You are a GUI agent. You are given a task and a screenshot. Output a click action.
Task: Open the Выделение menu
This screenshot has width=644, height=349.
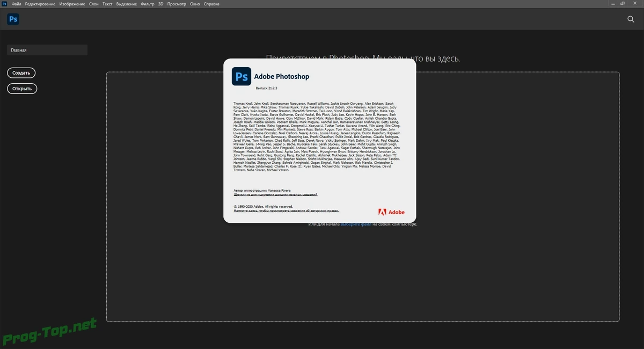[126, 4]
